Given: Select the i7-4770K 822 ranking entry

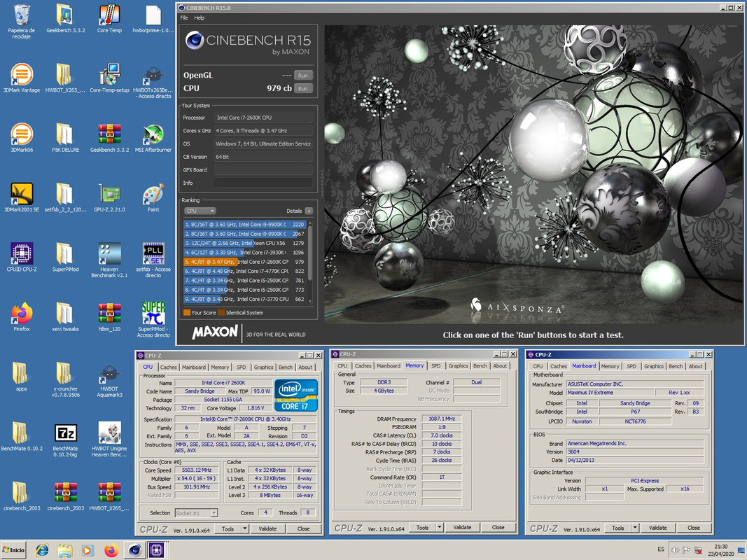Looking at the screenshot, I should [245, 271].
